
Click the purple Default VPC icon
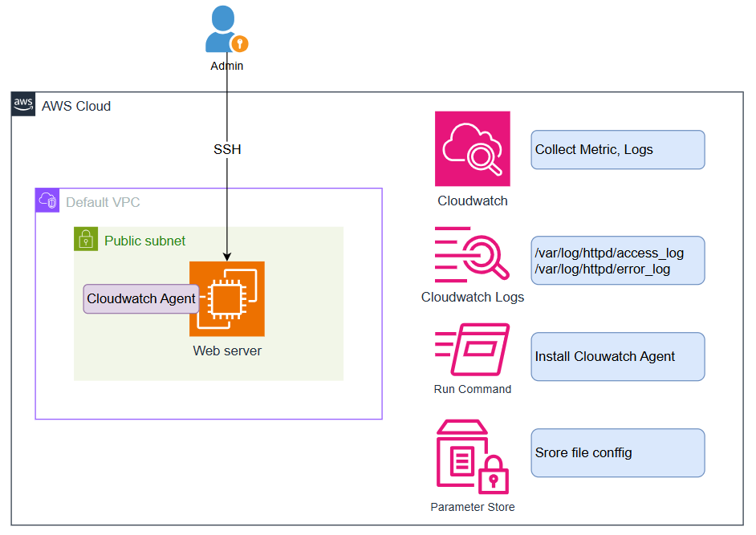coord(47,201)
